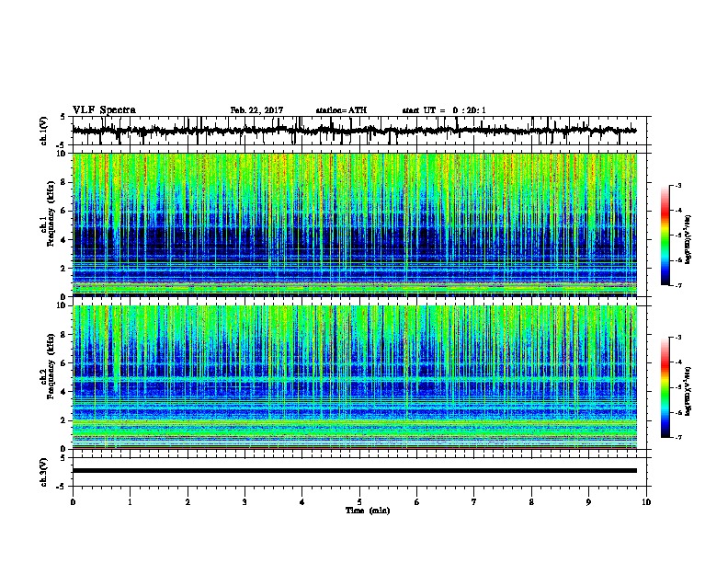
Task: Click the ch.1 spectrogram color scale bar
Action: pos(665,236)
